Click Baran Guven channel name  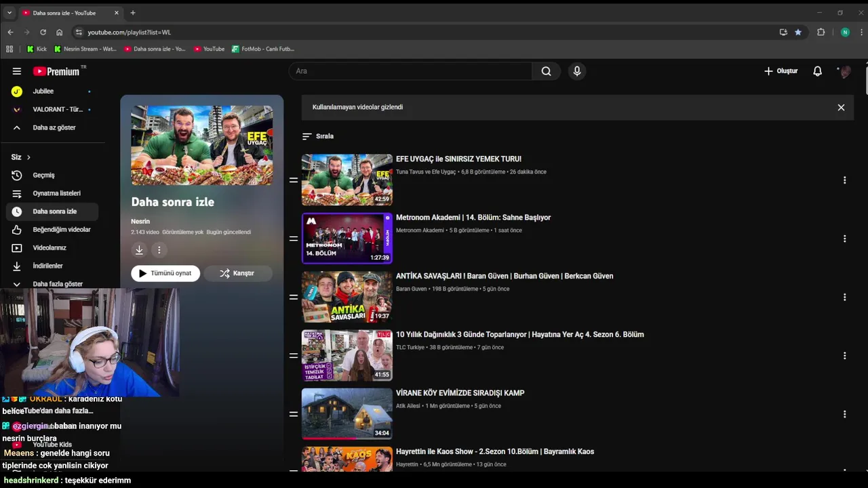(411, 289)
